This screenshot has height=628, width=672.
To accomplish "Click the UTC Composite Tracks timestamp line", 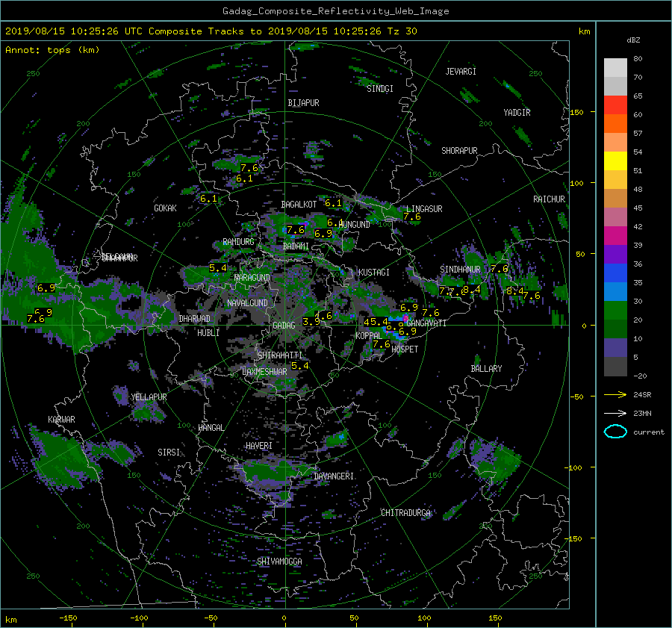I will point(211,31).
